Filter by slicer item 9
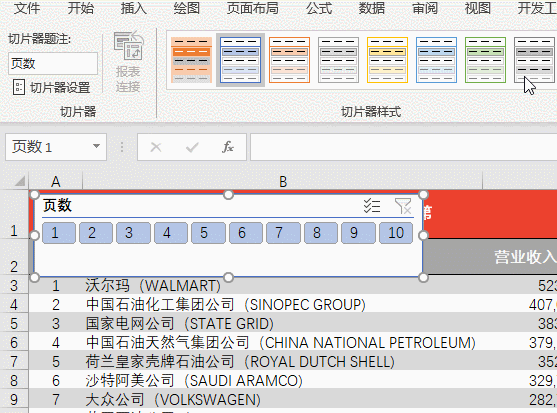Image resolution: width=557 pixels, height=413 pixels. 358,233
